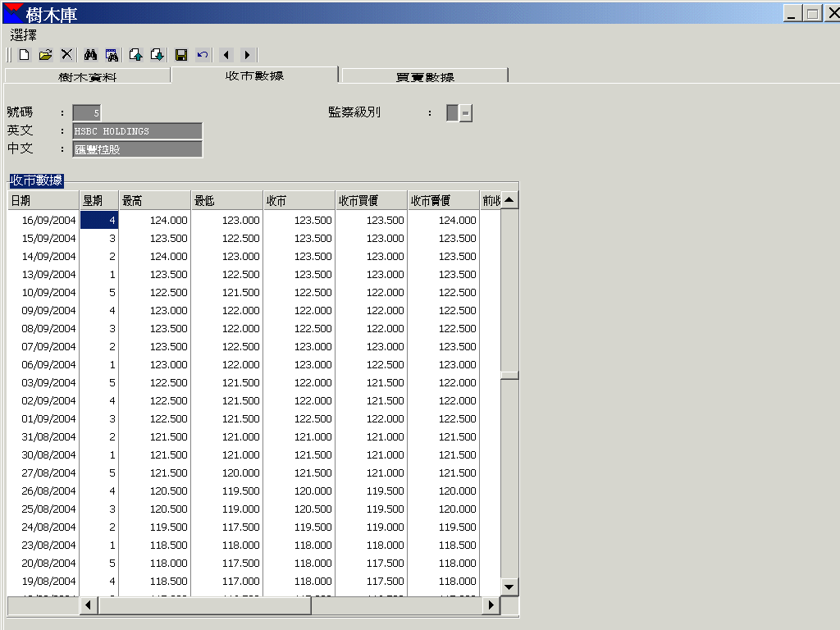This screenshot has width=840, height=630.
Task: Click the page with down-arrow toolbar icon
Action: (157, 55)
